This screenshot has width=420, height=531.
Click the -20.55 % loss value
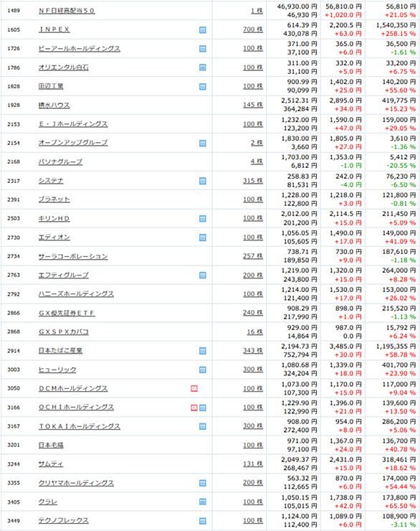tap(401, 166)
